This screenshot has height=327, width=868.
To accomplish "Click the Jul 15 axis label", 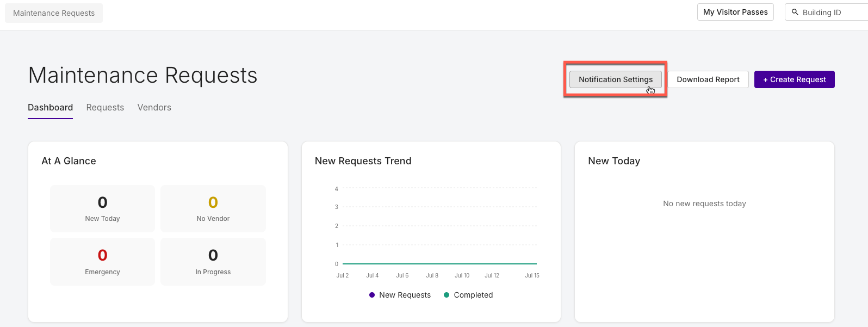I will pos(532,275).
